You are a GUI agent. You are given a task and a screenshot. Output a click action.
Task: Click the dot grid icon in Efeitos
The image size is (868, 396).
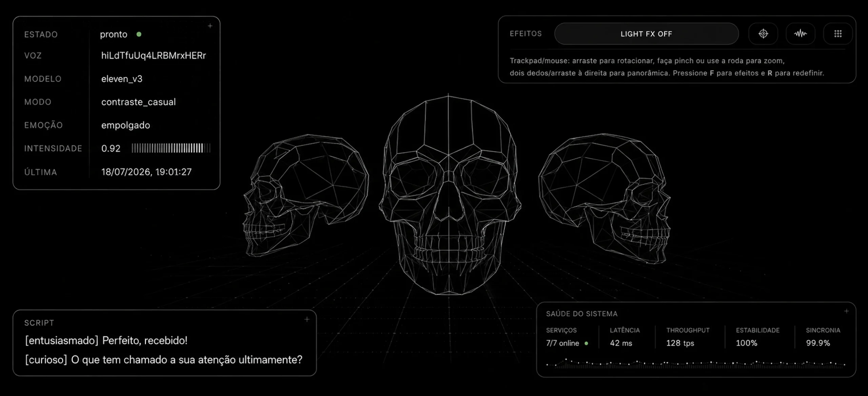(x=838, y=34)
